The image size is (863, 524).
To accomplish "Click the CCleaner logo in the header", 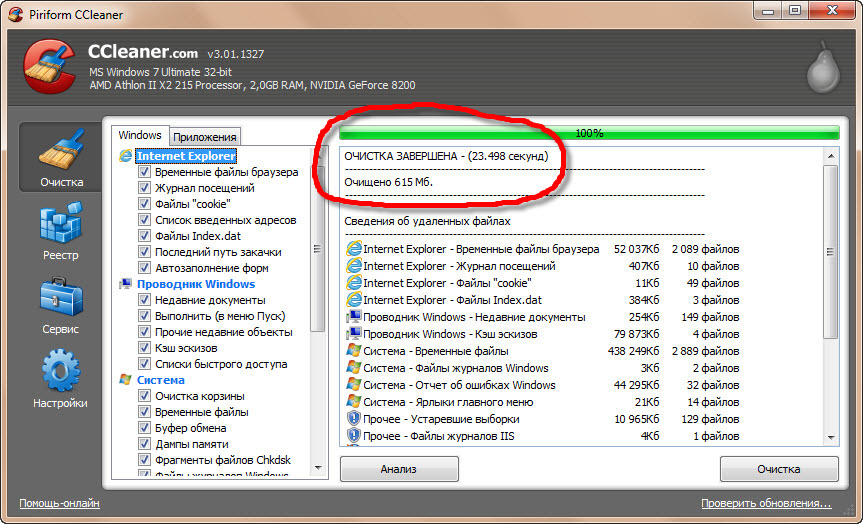I will click(x=50, y=66).
